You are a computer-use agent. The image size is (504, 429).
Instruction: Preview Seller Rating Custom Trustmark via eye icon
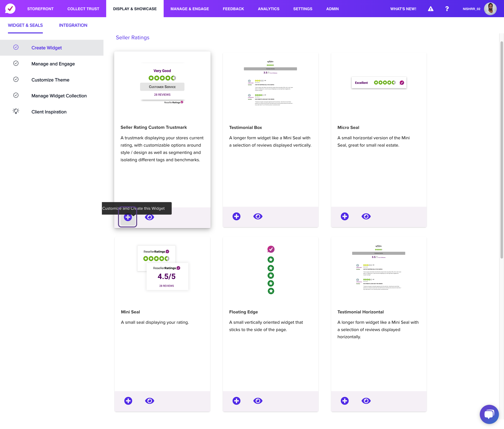click(x=149, y=217)
